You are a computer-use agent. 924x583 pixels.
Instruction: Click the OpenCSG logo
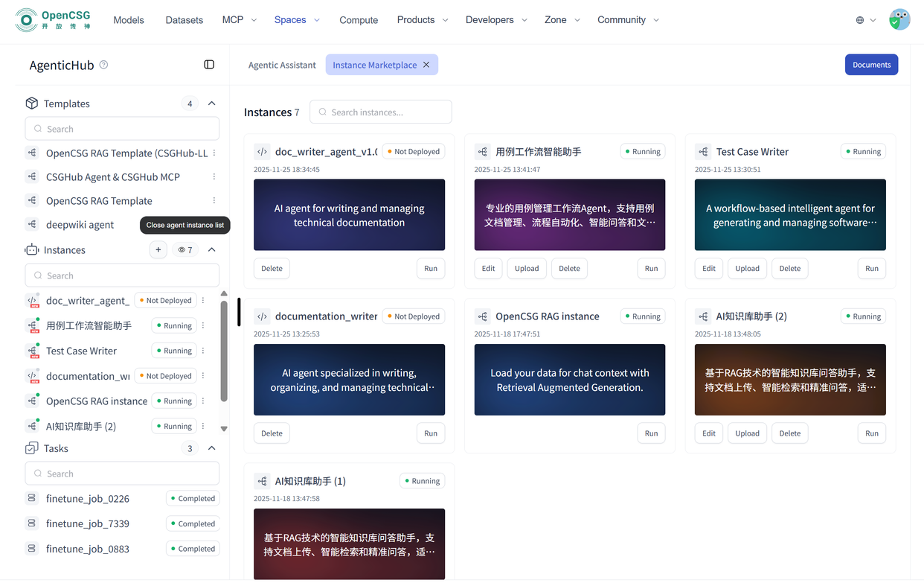point(55,20)
